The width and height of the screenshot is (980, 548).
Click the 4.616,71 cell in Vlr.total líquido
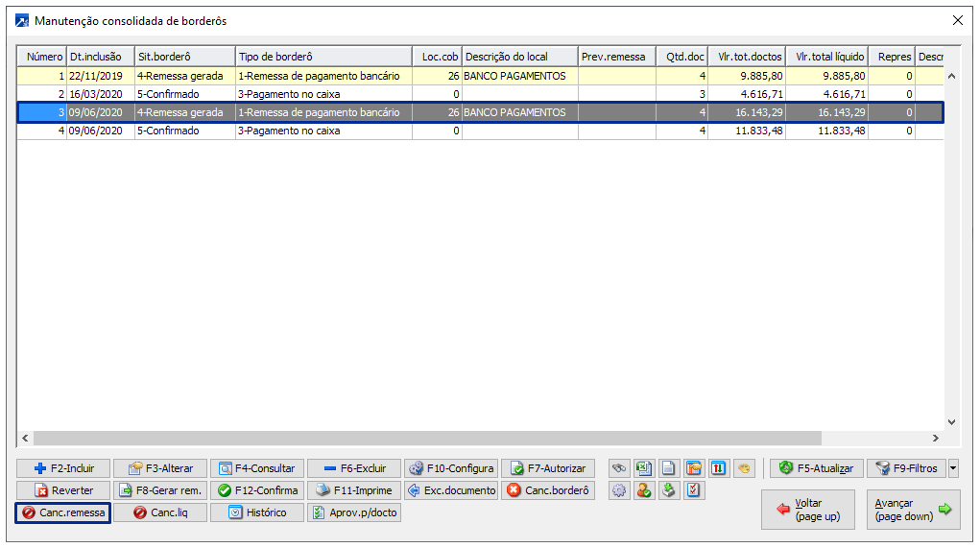[x=826, y=94]
